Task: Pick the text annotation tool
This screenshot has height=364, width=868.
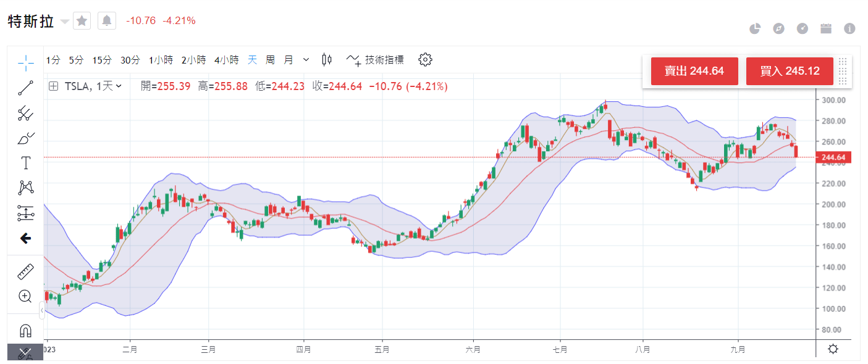Action: [x=26, y=163]
